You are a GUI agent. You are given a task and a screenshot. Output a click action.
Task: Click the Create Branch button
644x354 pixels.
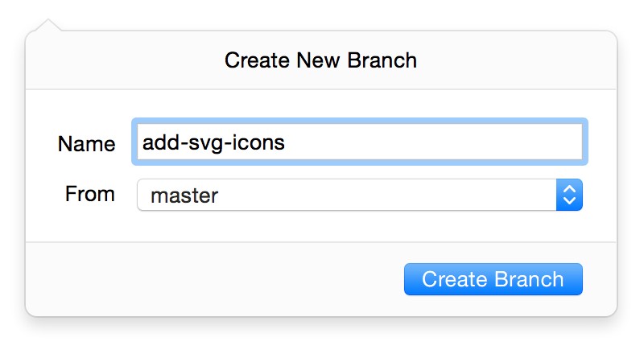(x=493, y=279)
